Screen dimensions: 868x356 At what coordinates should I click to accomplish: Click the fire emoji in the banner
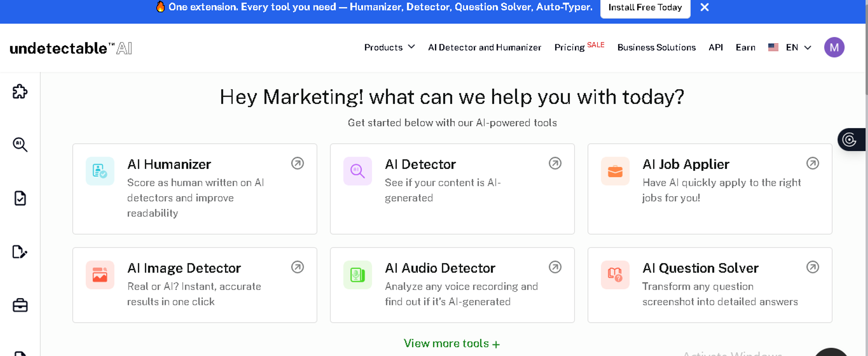[160, 6]
